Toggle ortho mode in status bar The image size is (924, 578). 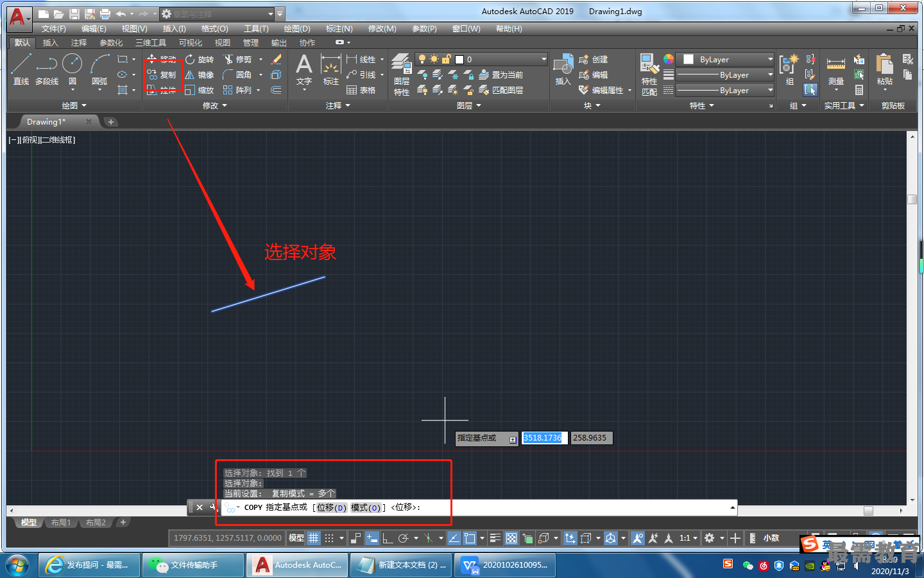tap(388, 538)
